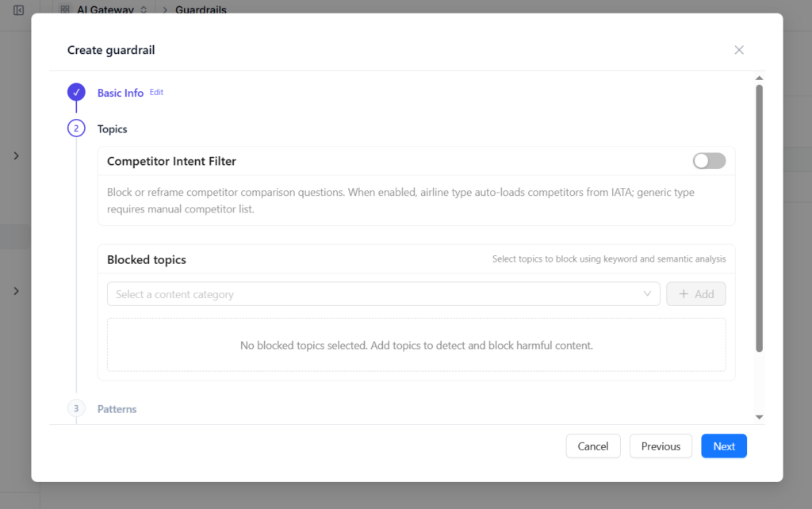
Task: Click the 'Select topics to block' hint text
Action: point(609,259)
